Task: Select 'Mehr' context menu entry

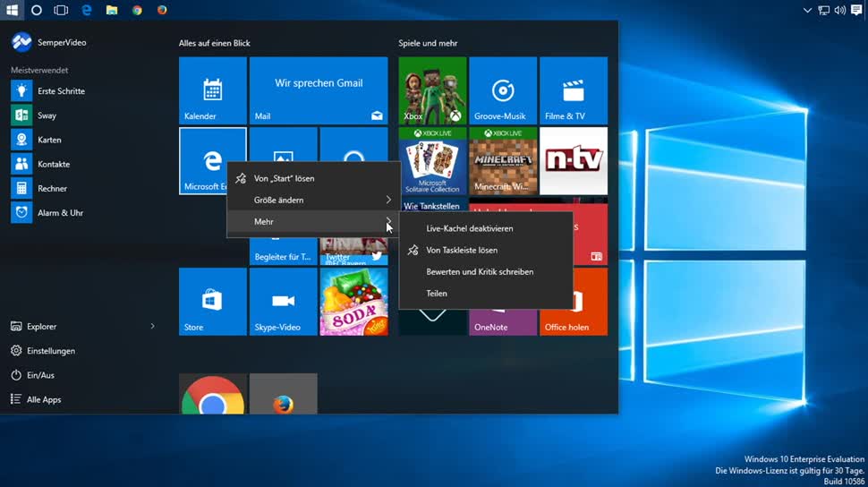Action: coord(314,222)
